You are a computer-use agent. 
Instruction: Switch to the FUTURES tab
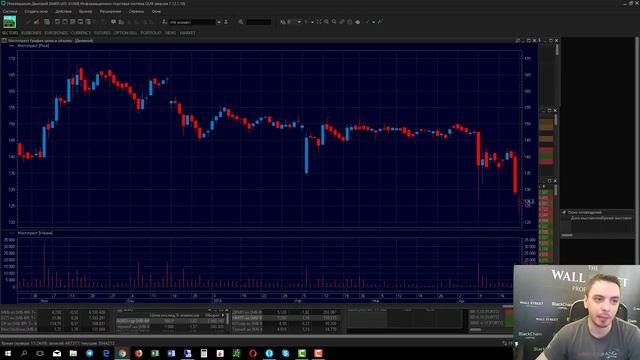click(102, 33)
